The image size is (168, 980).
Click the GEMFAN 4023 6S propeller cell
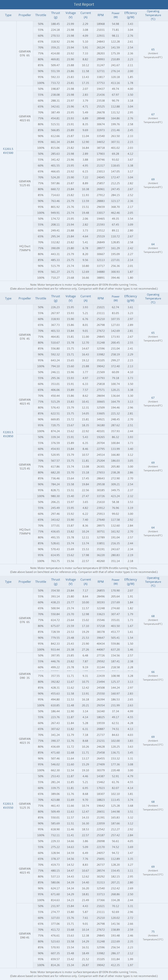(25, 118)
